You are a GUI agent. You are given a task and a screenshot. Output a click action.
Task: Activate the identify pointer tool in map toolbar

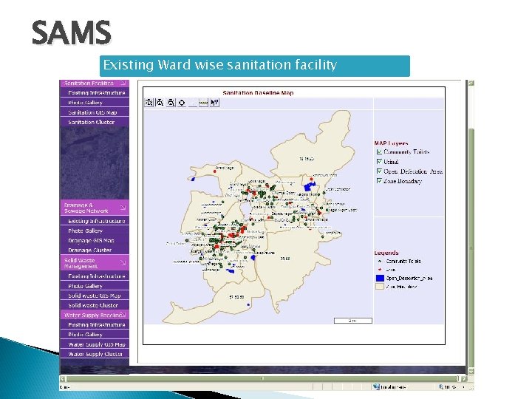coord(214,103)
